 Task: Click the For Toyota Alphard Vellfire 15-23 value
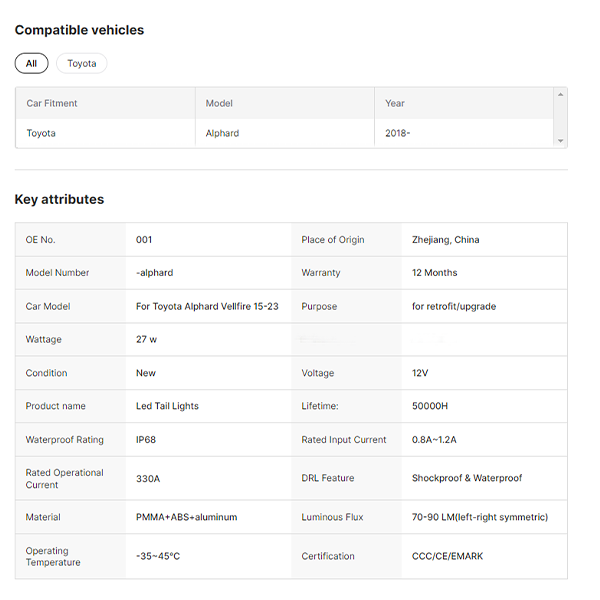coord(207,306)
